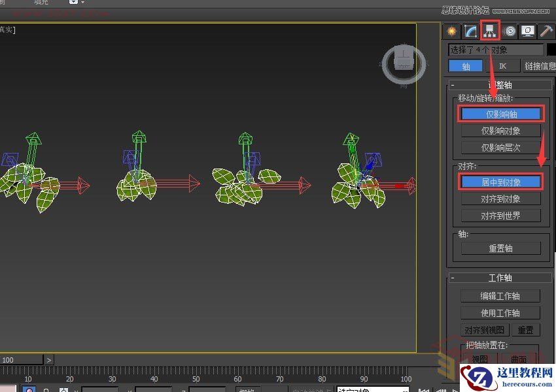Screen dimensions: 556x392
Task: Open the Display panel monitor icon
Action: 529,31
